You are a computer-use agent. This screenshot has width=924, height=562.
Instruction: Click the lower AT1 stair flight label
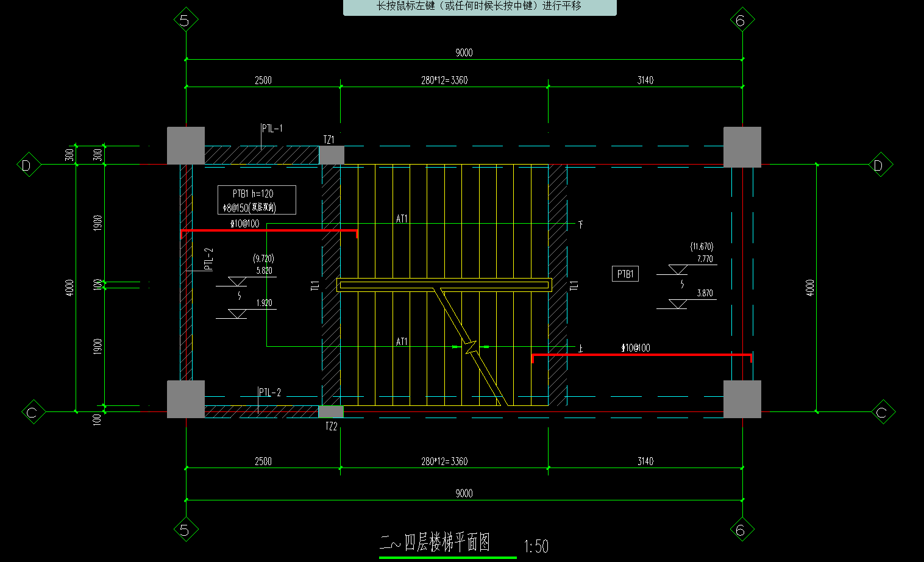[402, 342]
